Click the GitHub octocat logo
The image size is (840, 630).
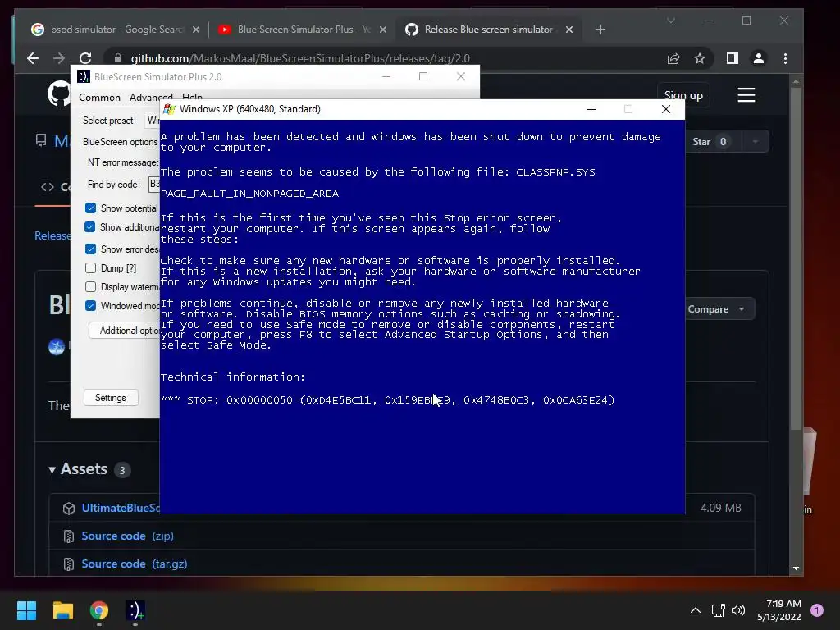coord(58,94)
